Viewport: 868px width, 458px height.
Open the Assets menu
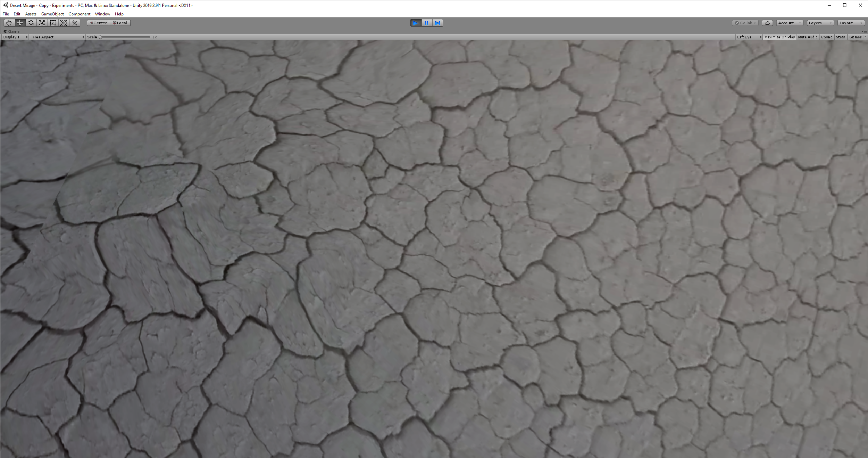[31, 14]
